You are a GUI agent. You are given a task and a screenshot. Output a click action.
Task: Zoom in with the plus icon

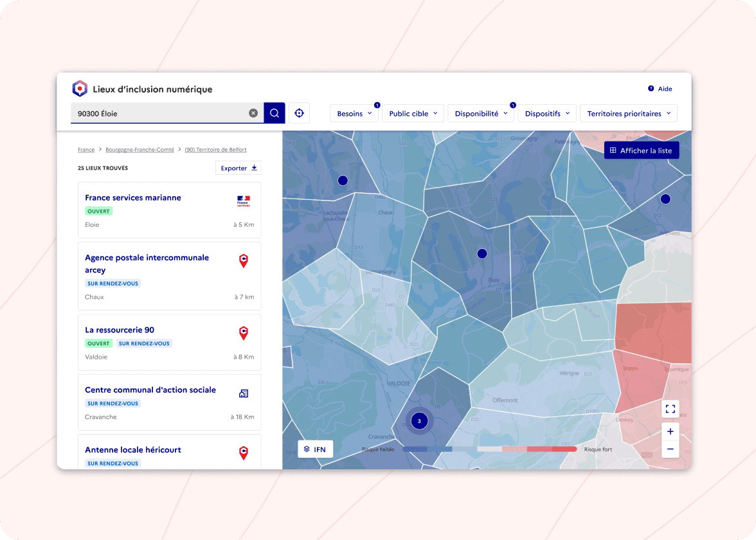670,431
